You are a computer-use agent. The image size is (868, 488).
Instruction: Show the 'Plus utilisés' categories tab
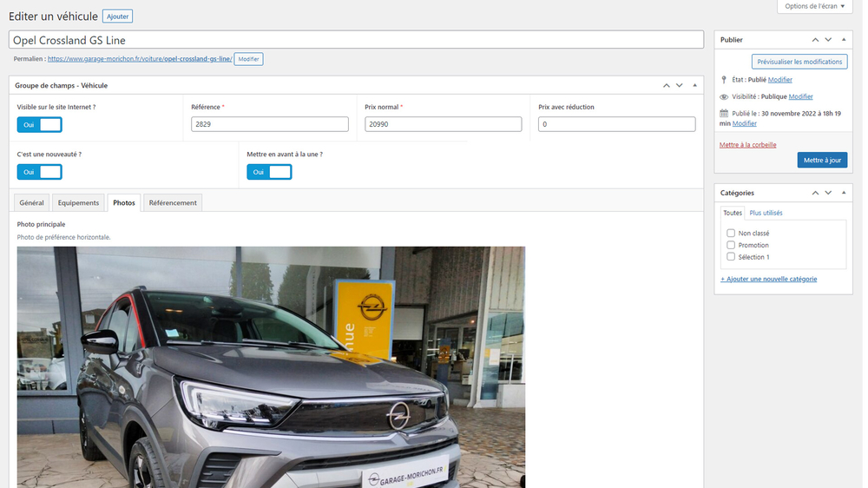766,213
